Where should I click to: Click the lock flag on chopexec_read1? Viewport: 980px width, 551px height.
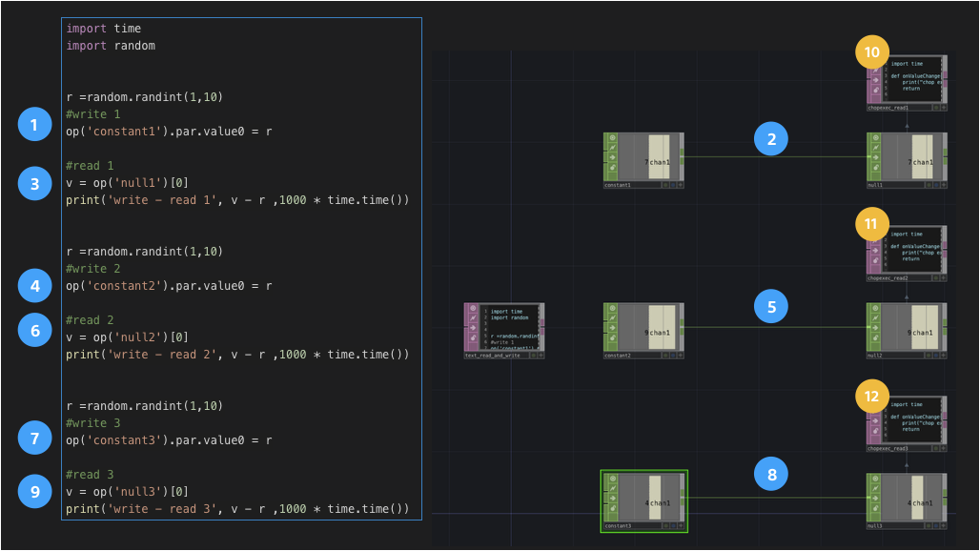pyautogui.click(x=873, y=88)
